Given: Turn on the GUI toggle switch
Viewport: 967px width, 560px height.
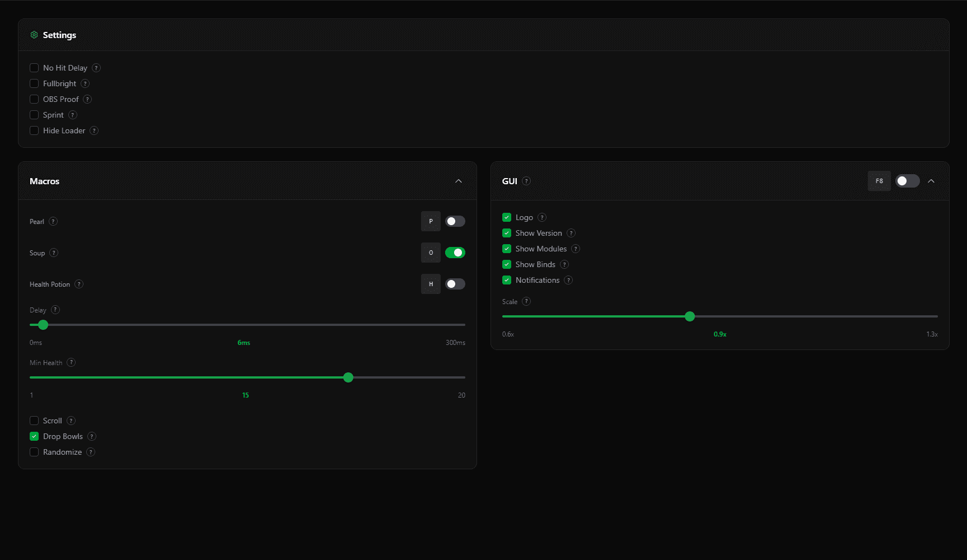Looking at the screenshot, I should pyautogui.click(x=907, y=181).
